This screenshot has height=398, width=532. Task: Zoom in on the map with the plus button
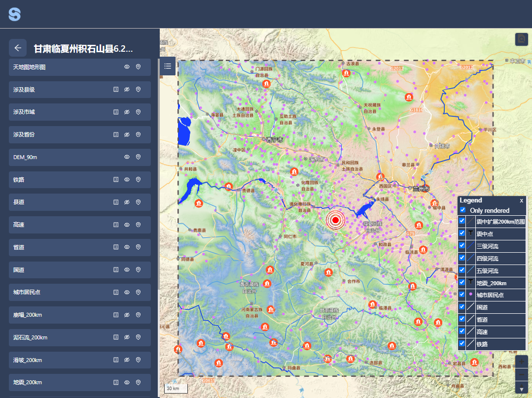coord(521,362)
